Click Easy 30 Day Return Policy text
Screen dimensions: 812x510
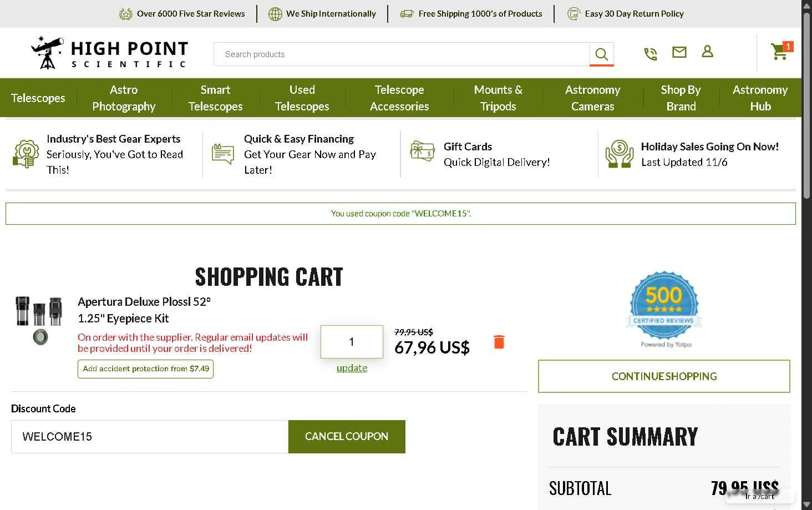(635, 14)
